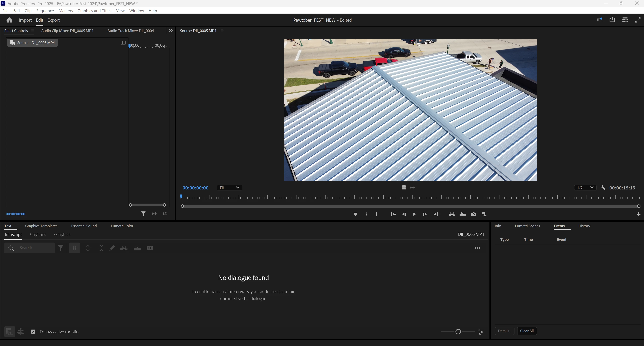This screenshot has width=644, height=346.
Task: Click the Overwrite button in Source monitor
Action: [x=462, y=214]
